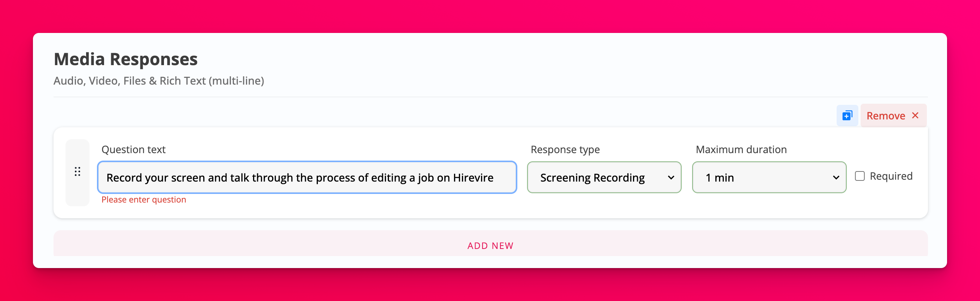
Task: Click the blue duplicate question icon
Action: 847,115
